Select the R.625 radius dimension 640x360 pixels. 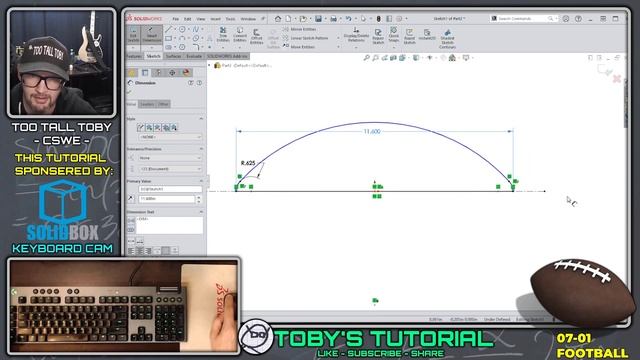248,163
